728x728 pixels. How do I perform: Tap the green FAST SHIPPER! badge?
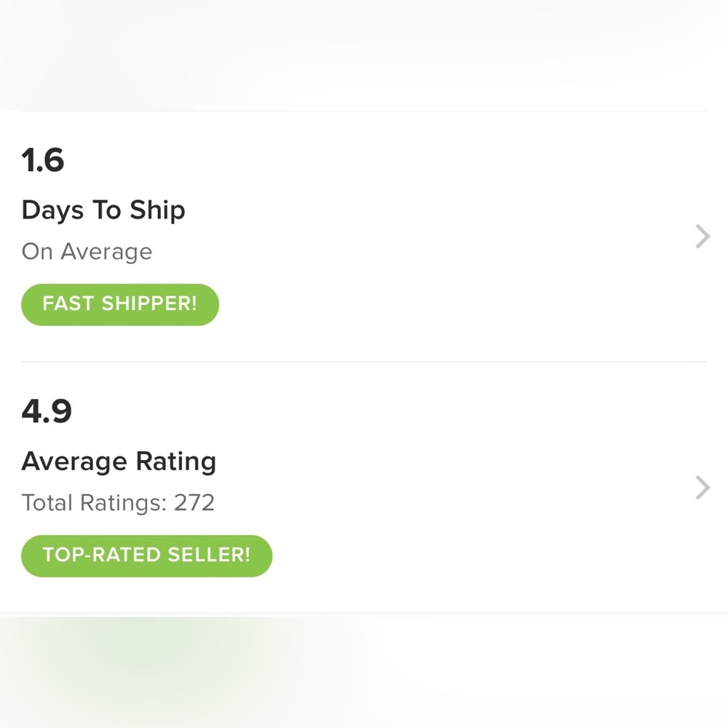120,304
